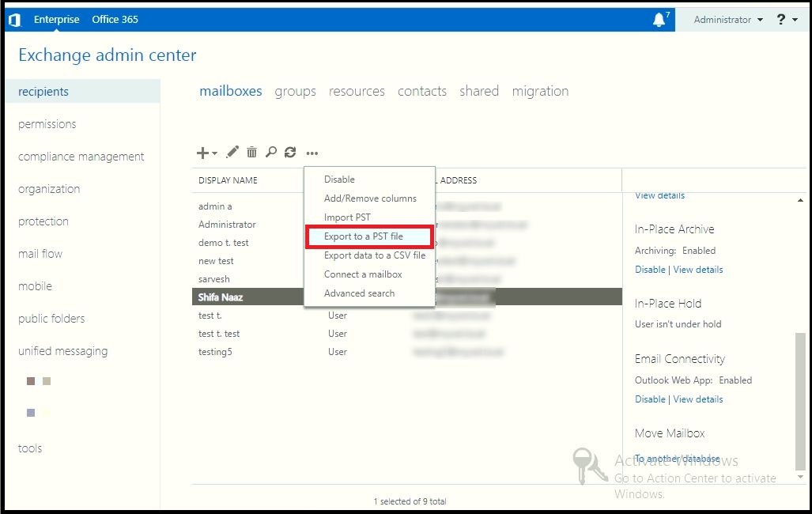Choose Advanced search menu entry
812x514 pixels.
pos(369,293)
